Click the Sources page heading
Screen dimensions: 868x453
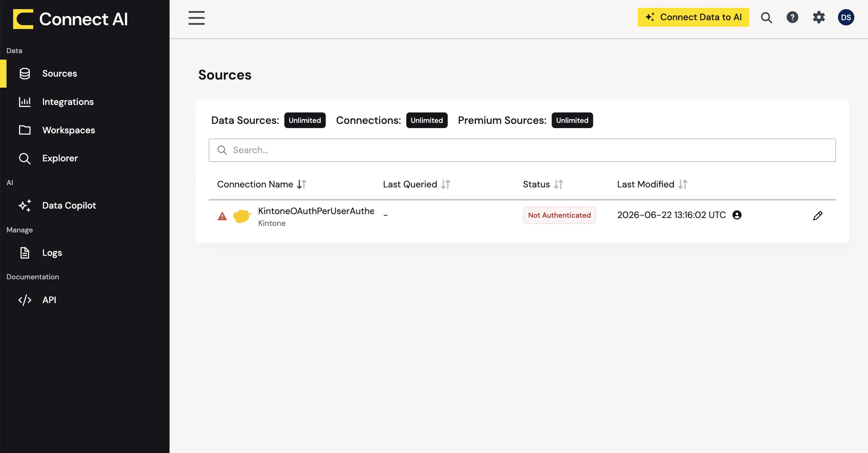coord(225,75)
